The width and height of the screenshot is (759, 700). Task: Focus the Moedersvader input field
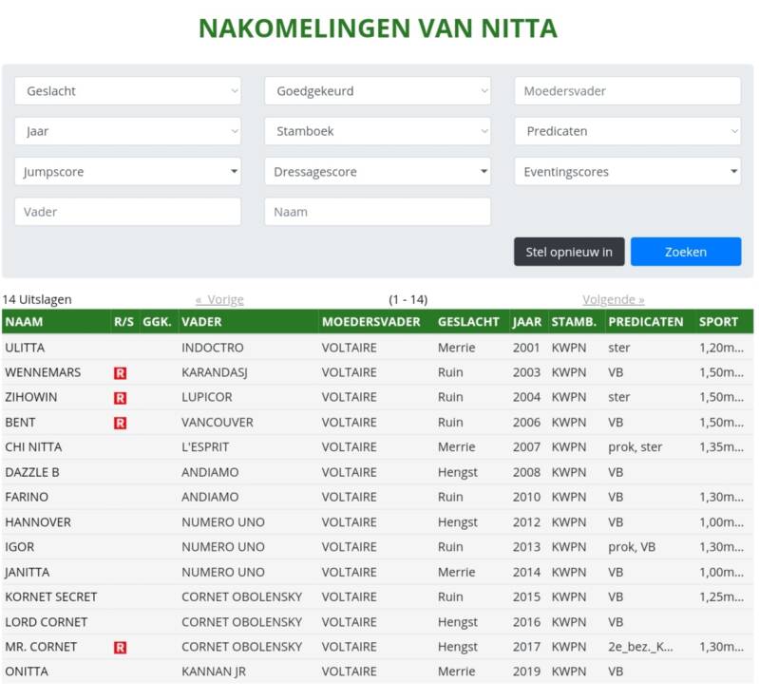coord(627,91)
